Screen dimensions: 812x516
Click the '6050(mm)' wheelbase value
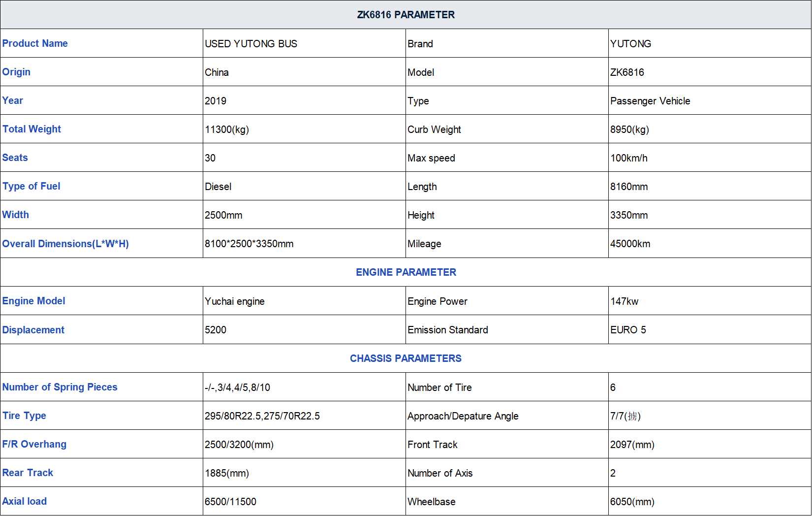pyautogui.click(x=632, y=502)
